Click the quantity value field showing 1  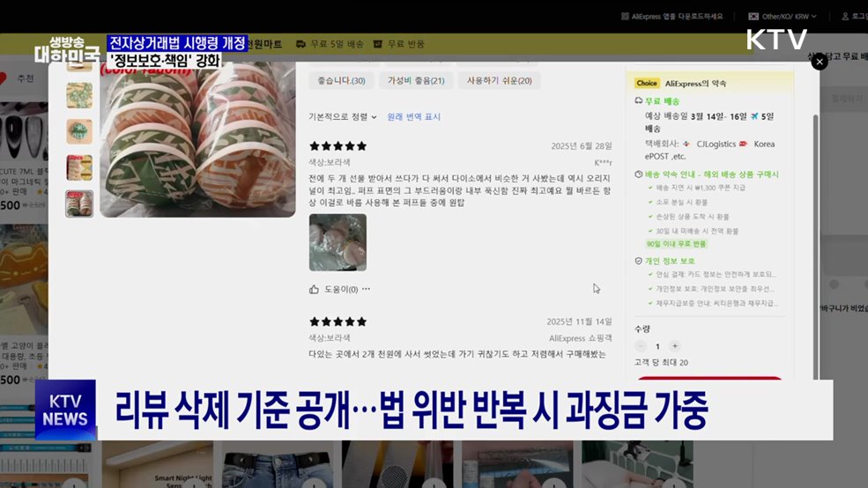[657, 346]
